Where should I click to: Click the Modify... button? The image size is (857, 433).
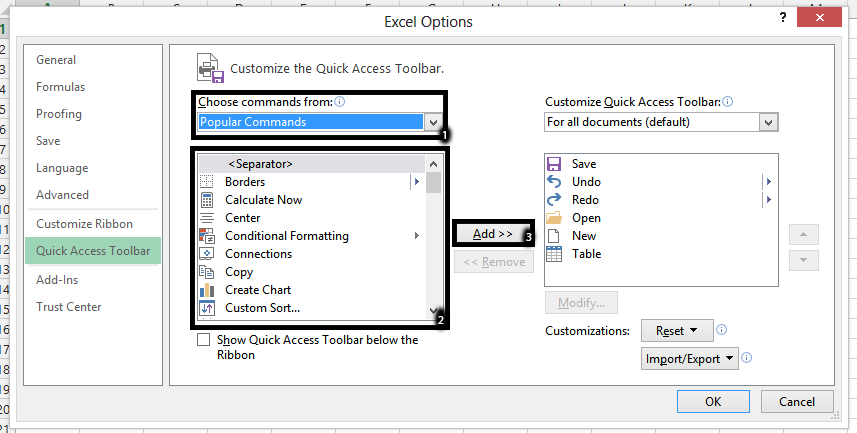[x=581, y=302]
